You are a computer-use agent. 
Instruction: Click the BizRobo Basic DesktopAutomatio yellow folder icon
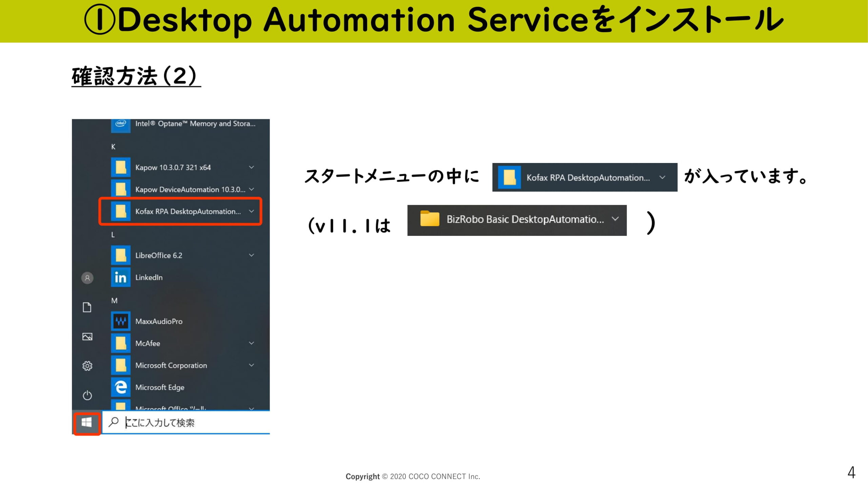pyautogui.click(x=430, y=219)
